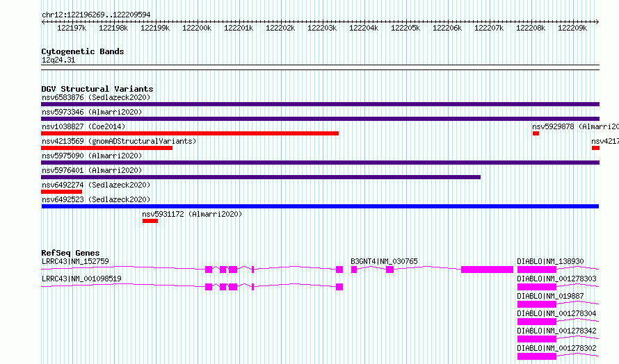The height and width of the screenshot is (364, 619).
Task: Open gene LRRC43|NM_001098519 label
Action: 81,279
